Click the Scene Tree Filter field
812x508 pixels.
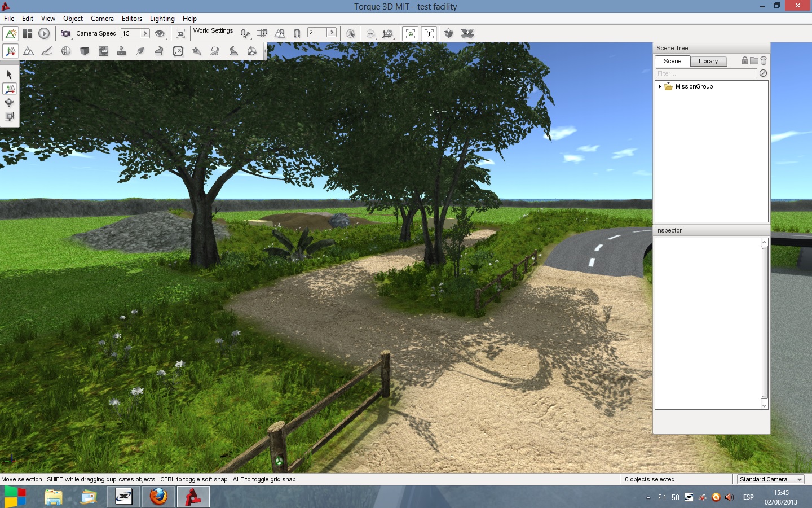coord(706,73)
